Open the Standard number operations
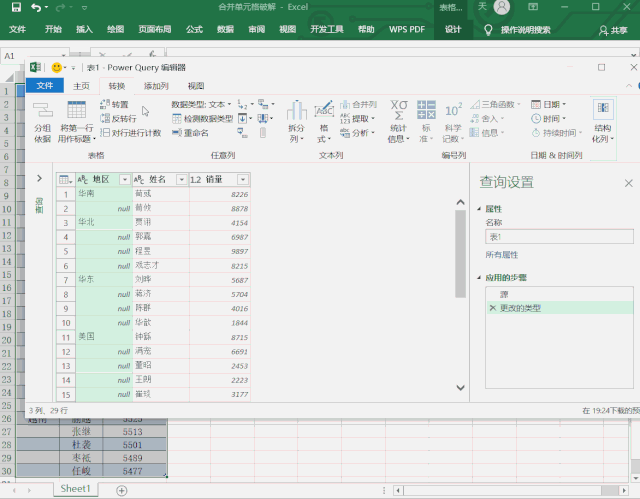This screenshot has height=499, width=640. pyautogui.click(x=426, y=121)
